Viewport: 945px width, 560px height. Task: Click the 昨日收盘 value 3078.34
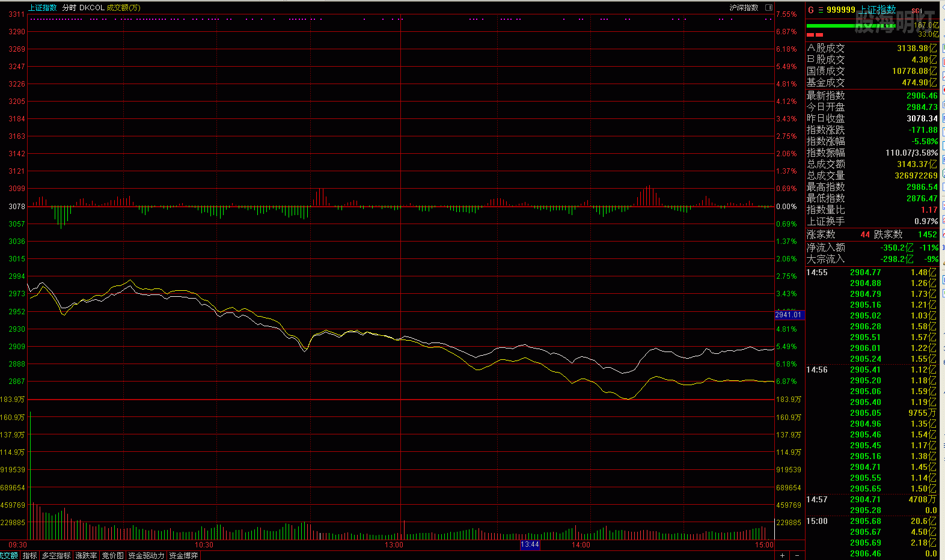[922, 118]
